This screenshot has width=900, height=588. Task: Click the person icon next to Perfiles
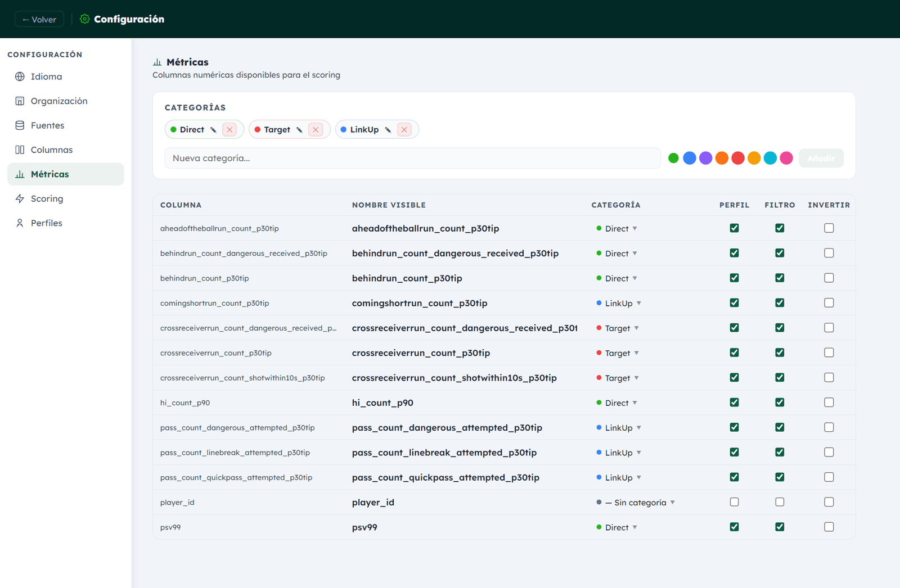(20, 223)
